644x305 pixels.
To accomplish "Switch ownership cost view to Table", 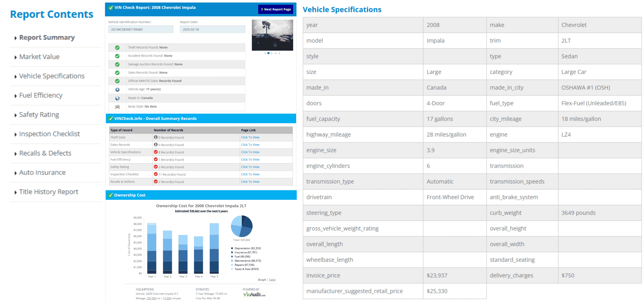I will point(272,280).
